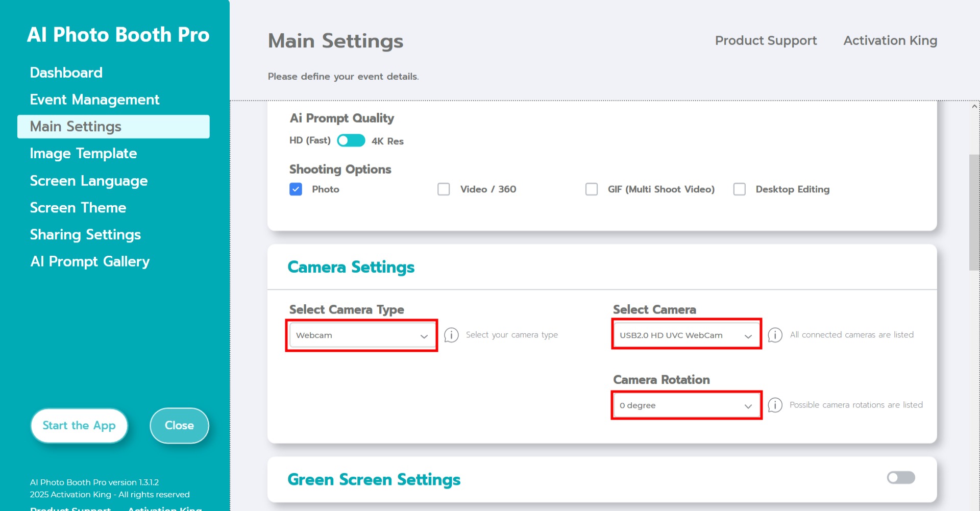Click the vertical scrollbar thumb

point(974,212)
